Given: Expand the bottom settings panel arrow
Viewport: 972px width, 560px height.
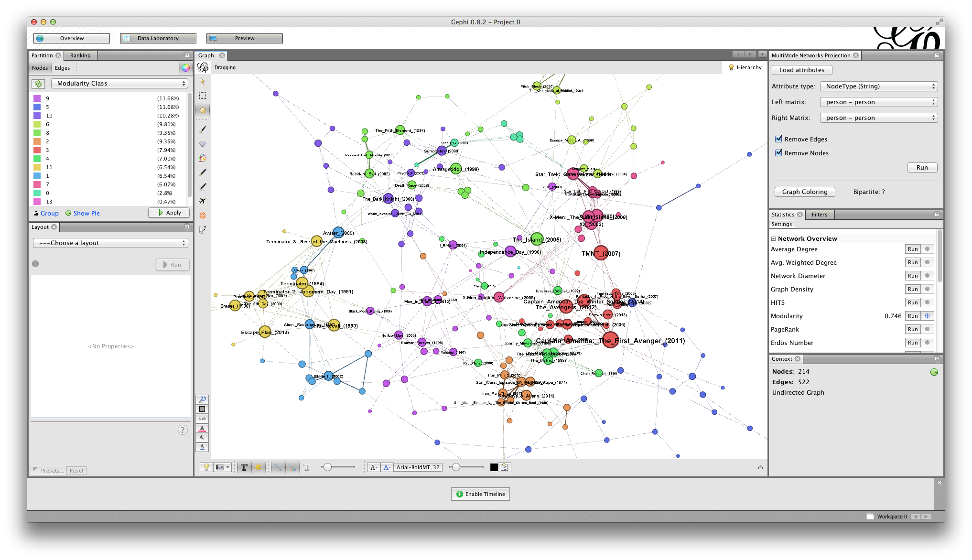Looking at the screenshot, I should tap(760, 467).
